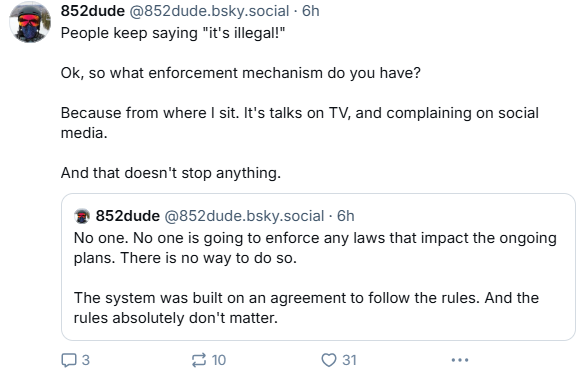584x378 pixels.
Task: Click quoted text "rules absolutely don't matter"
Action: tap(176, 318)
